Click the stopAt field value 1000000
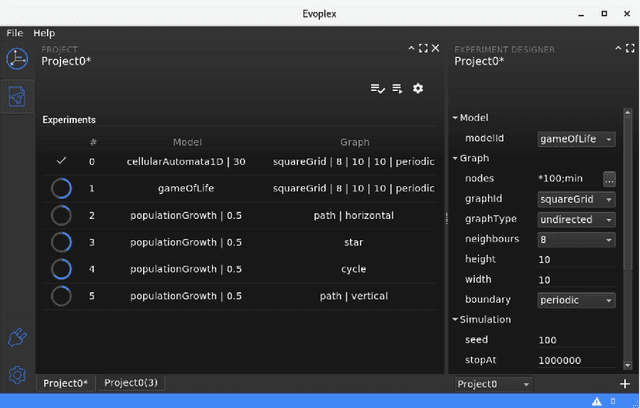This screenshot has height=408, width=640. 576,360
